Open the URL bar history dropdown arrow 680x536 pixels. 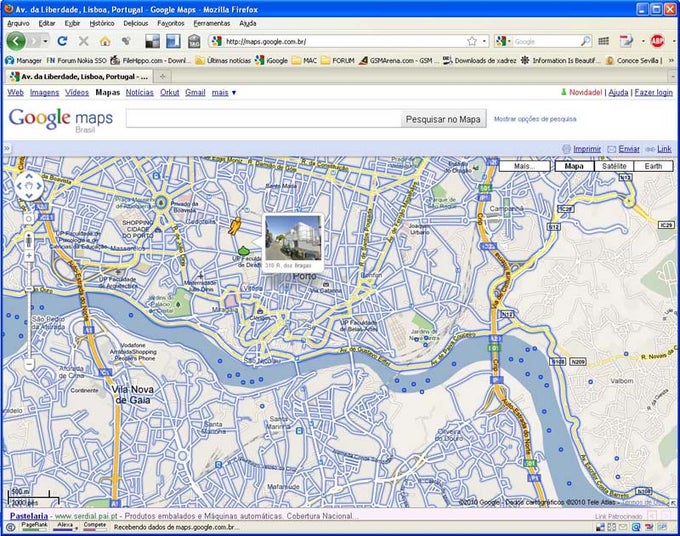click(484, 41)
